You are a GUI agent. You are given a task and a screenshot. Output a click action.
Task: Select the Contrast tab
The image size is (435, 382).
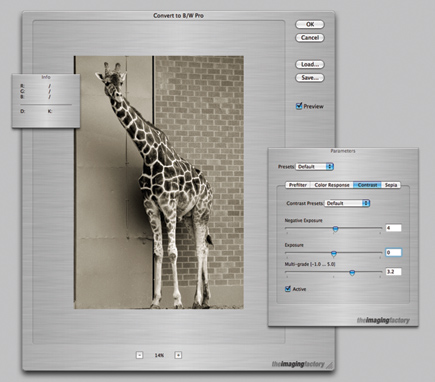click(368, 185)
